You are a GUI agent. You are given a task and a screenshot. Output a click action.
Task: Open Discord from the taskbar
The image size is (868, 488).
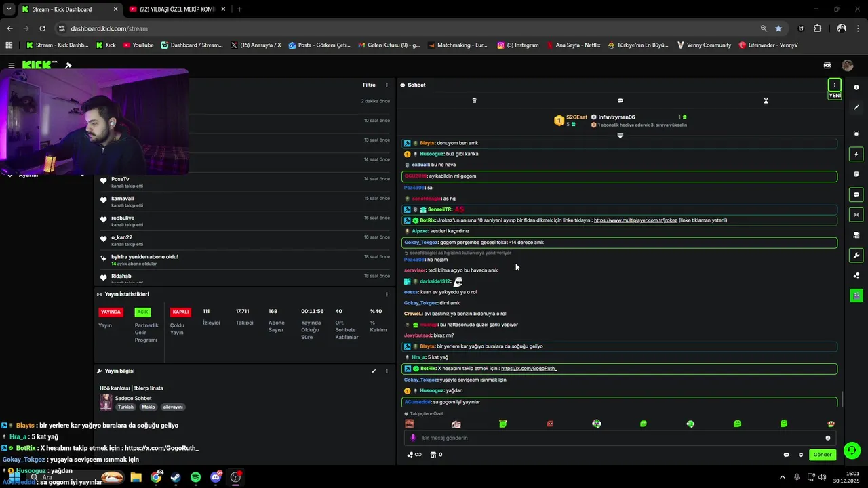coord(216,477)
